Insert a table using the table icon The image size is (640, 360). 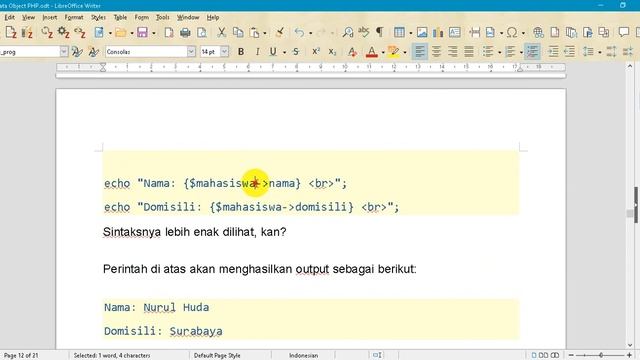tap(399, 32)
